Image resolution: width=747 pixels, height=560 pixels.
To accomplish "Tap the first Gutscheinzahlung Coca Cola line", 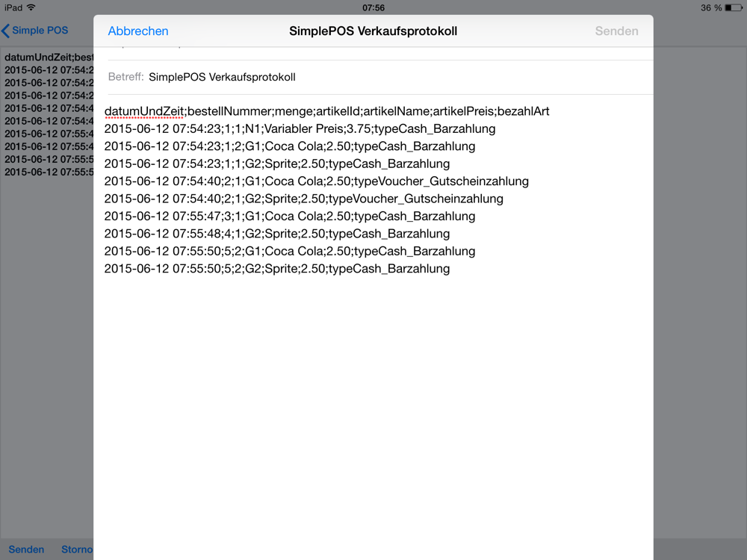I will point(316,181).
